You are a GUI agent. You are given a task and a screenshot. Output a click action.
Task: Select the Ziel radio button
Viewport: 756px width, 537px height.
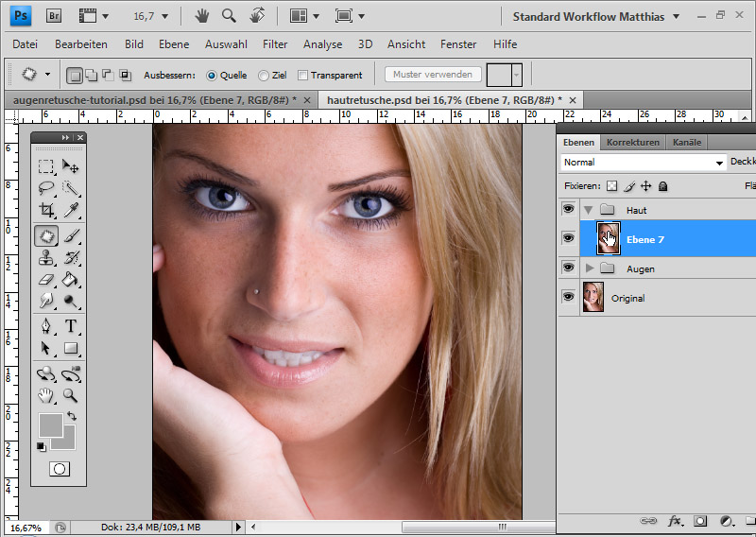tap(263, 76)
